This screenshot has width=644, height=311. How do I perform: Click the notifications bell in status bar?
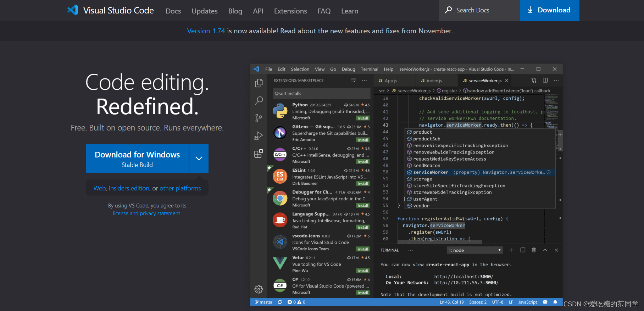click(555, 302)
